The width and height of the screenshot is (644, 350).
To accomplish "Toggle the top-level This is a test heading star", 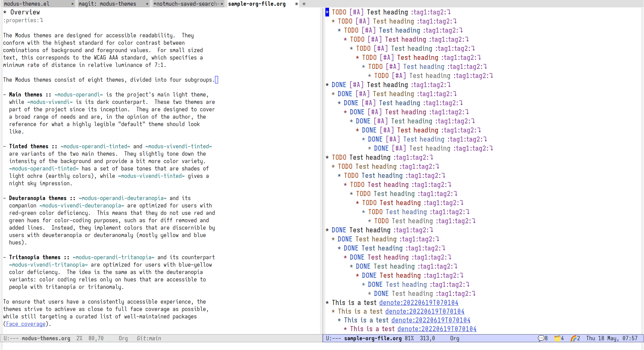I will 327,303.
